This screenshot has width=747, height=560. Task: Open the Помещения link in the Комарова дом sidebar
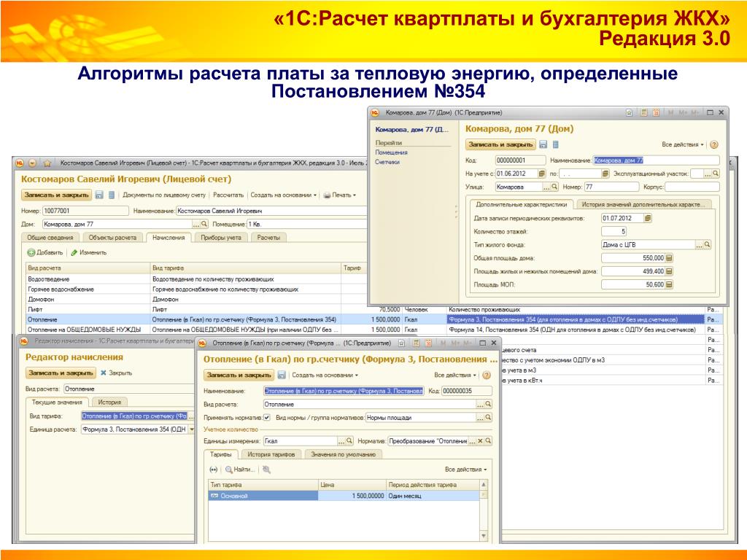coord(391,152)
